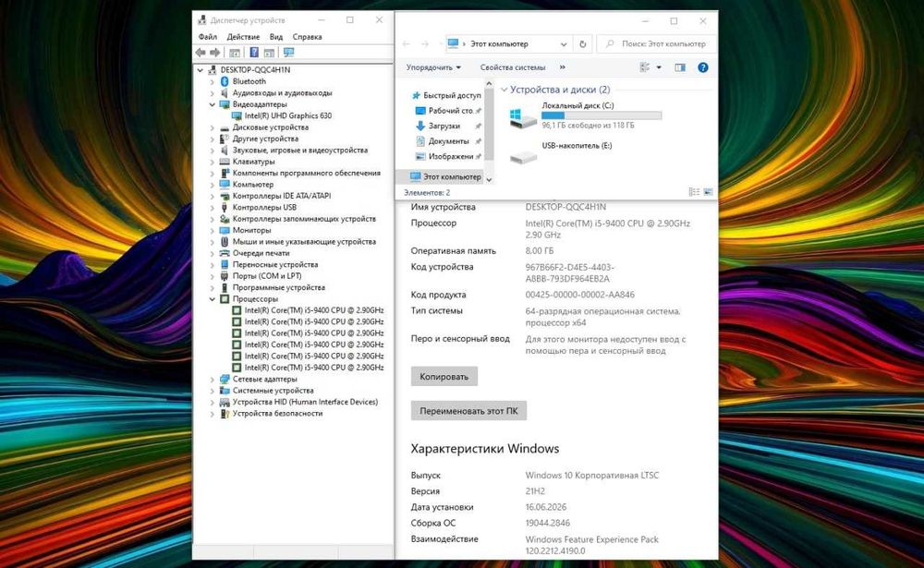The image size is (924, 568).
Task: Select Компоненты программного обеспечения row
Action: click(x=307, y=174)
